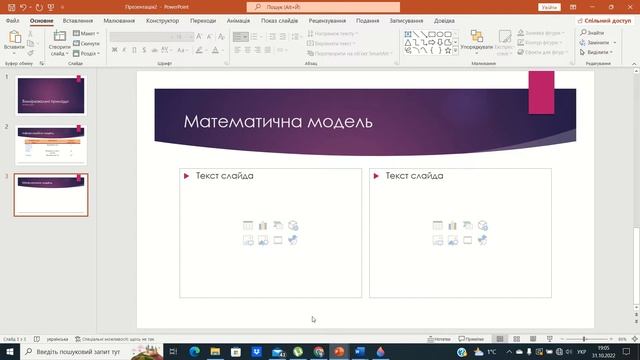The width and height of the screenshot is (640, 360).
Task: Insert chart icon in left placeholder
Action: [263, 225]
